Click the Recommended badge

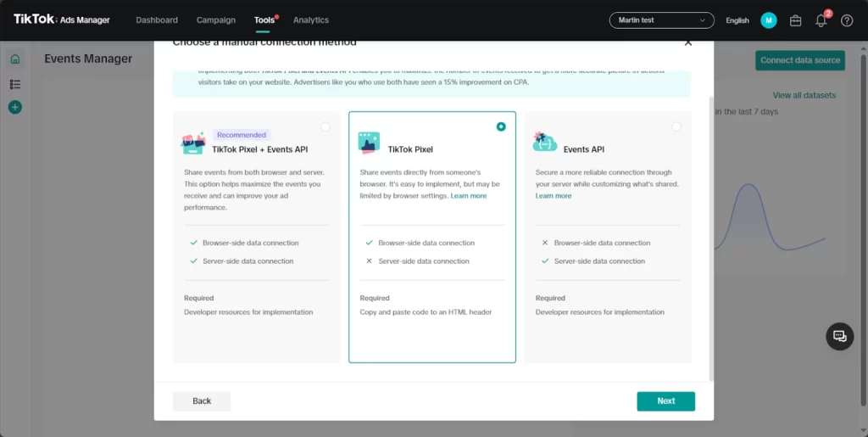[242, 135]
